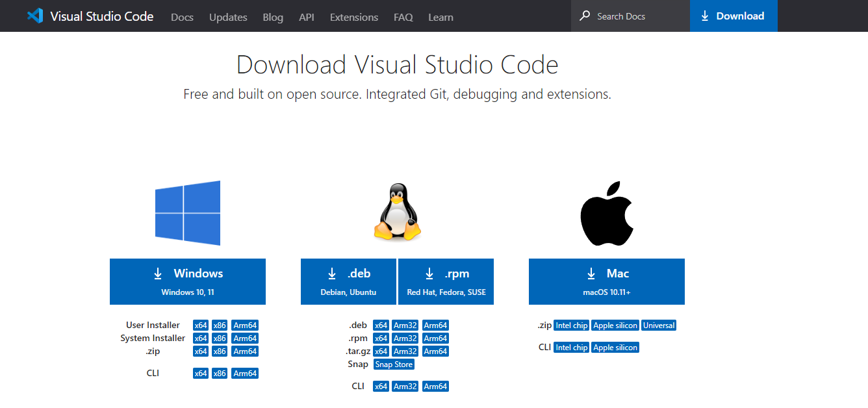Open the Docs menu item

tap(182, 17)
